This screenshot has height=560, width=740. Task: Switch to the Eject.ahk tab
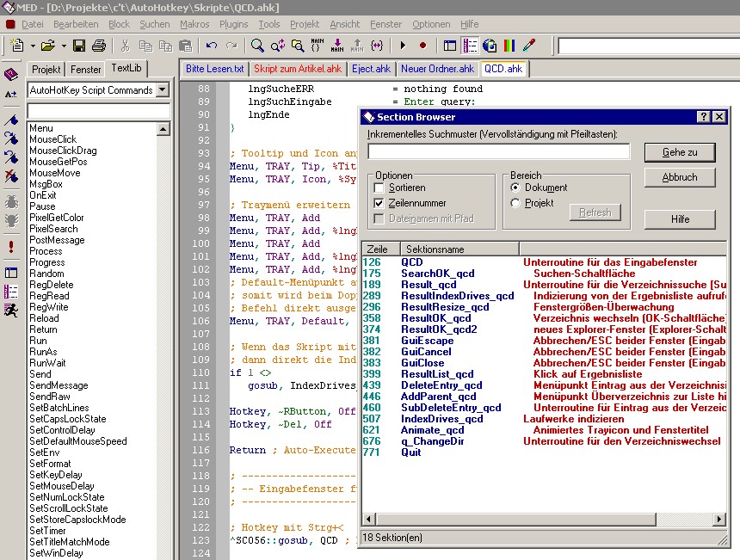point(371,69)
